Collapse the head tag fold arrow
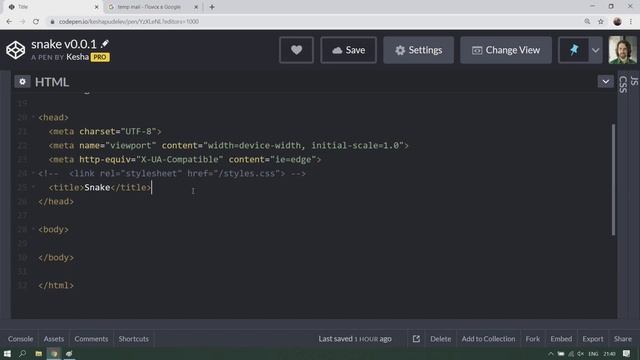The height and width of the screenshot is (360, 640). coord(33,117)
